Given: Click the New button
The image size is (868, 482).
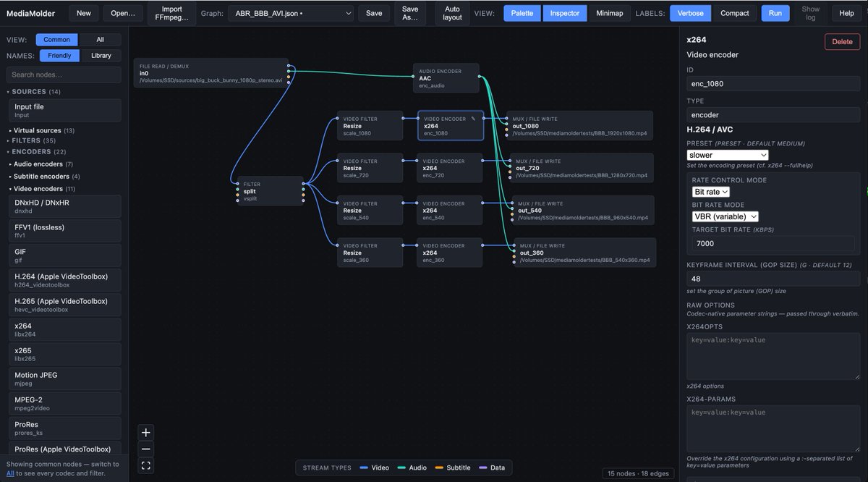Looking at the screenshot, I should (x=84, y=13).
